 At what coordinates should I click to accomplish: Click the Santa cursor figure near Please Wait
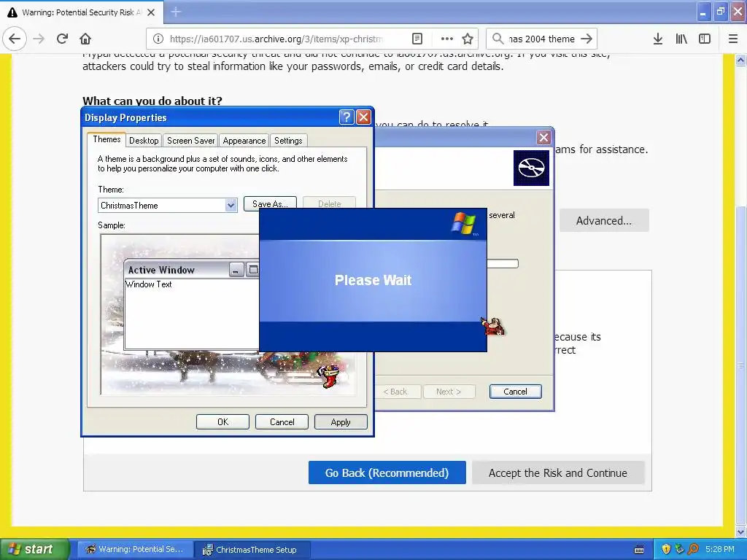(492, 327)
